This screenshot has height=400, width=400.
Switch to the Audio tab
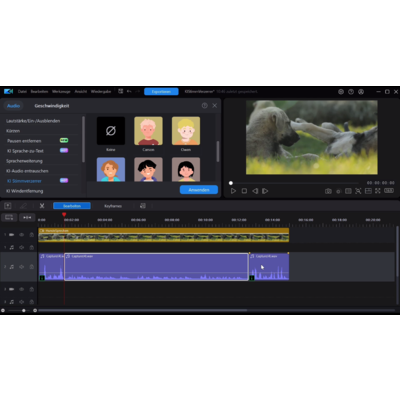point(13,106)
